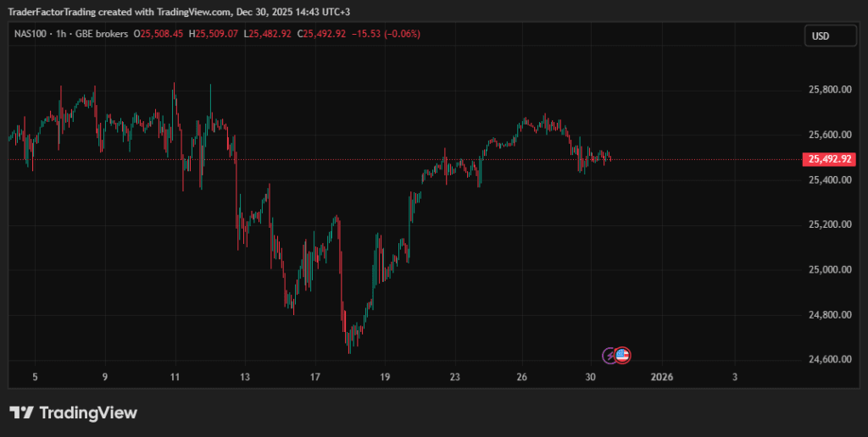Click the date label 13 on time axis
868x437 pixels.
pos(245,377)
